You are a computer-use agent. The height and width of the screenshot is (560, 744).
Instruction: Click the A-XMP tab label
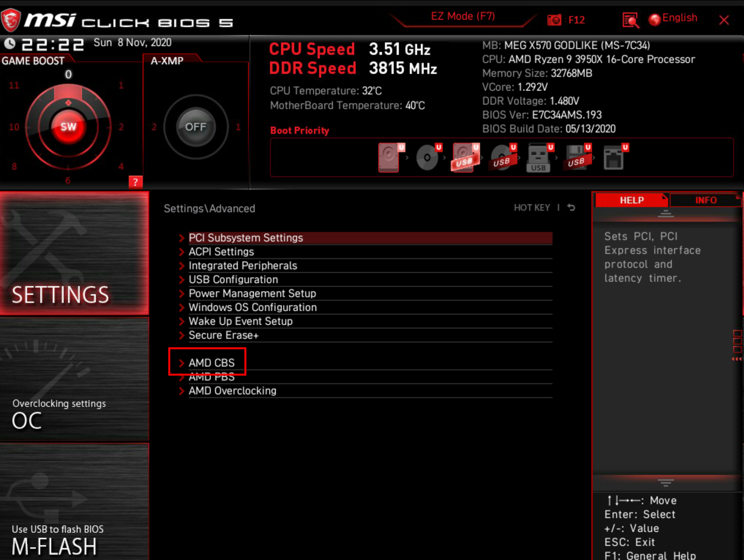click(167, 61)
